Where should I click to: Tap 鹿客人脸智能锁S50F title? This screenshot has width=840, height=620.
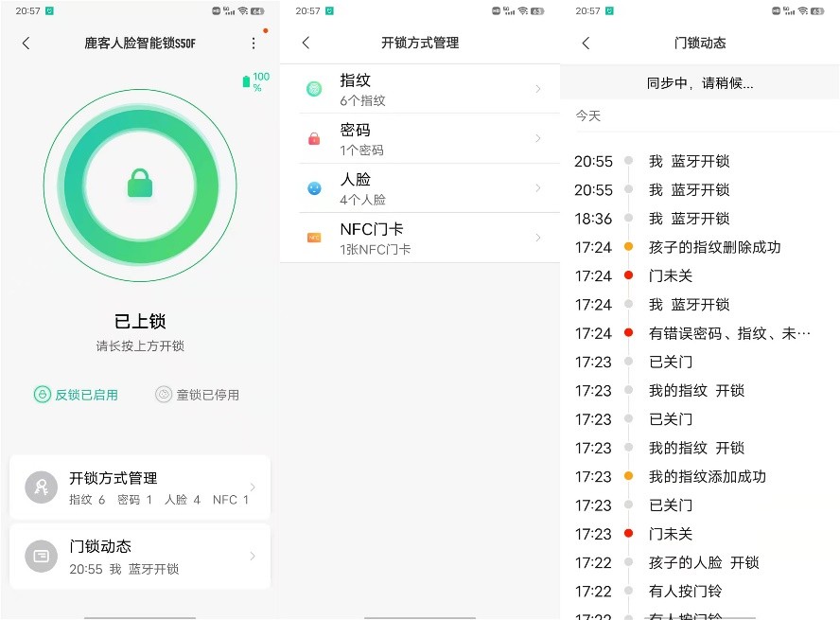(x=140, y=43)
